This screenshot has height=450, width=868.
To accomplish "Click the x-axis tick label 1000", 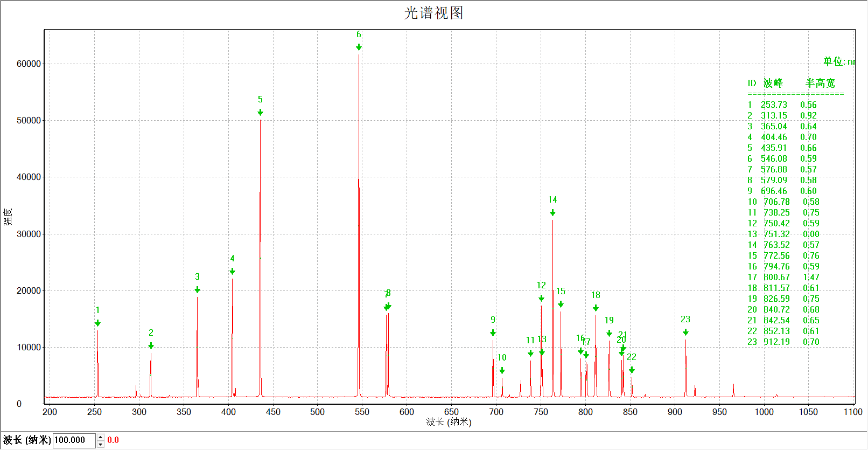I will click(764, 412).
